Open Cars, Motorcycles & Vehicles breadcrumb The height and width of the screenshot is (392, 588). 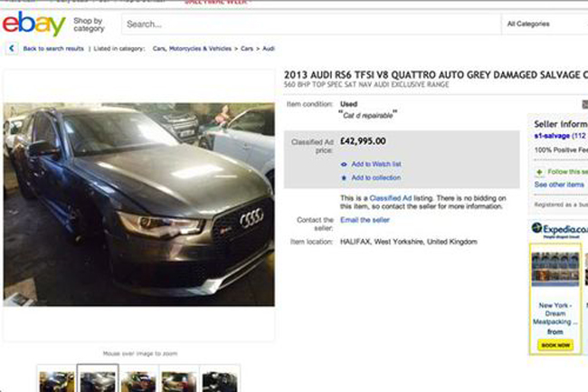(x=192, y=49)
